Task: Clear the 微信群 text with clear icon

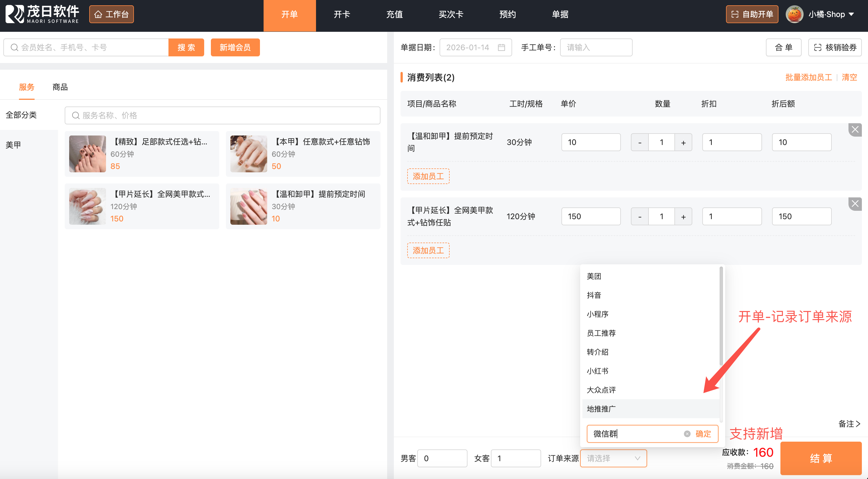Action: [x=687, y=434]
